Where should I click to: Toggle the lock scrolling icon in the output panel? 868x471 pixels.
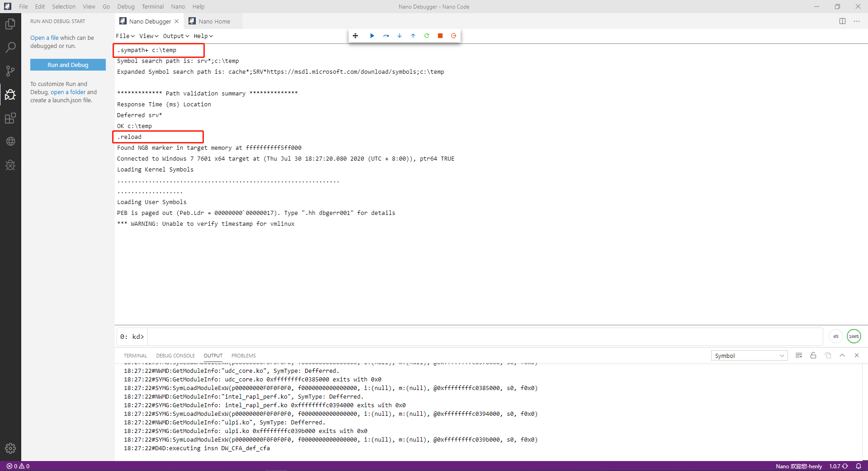pyautogui.click(x=813, y=356)
